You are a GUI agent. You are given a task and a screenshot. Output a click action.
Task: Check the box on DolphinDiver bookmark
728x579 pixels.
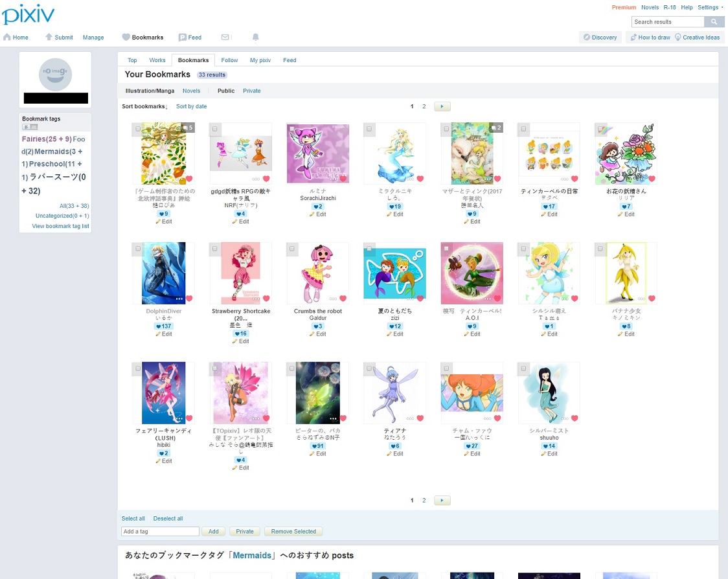click(x=138, y=249)
